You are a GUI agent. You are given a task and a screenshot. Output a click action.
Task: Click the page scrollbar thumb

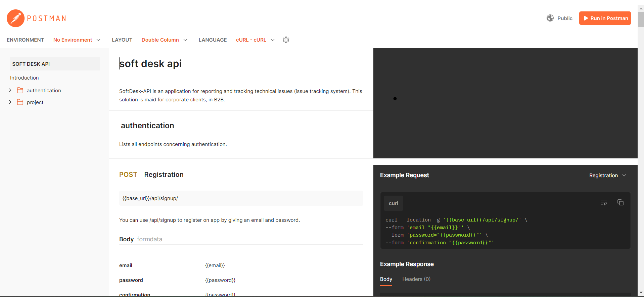(641, 19)
